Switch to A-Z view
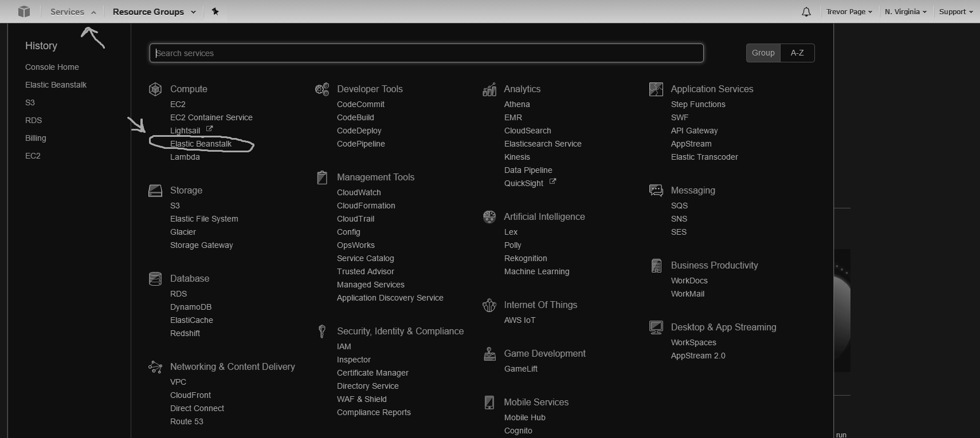 tap(797, 53)
